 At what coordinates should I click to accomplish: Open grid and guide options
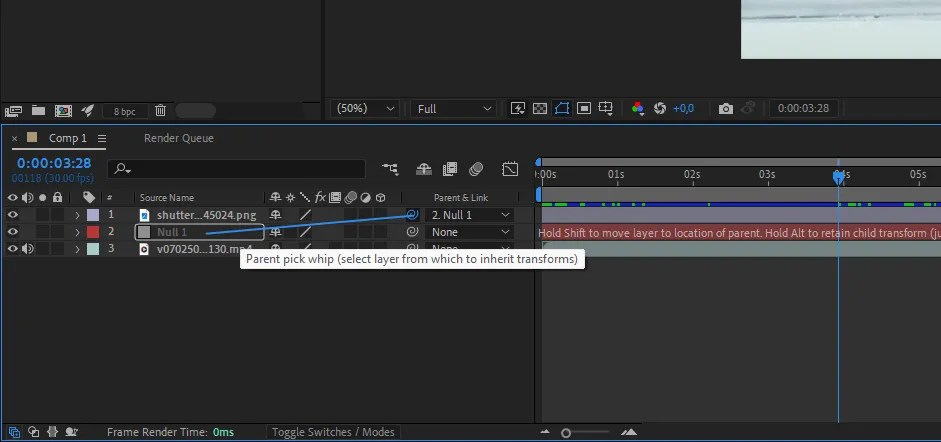click(x=606, y=109)
